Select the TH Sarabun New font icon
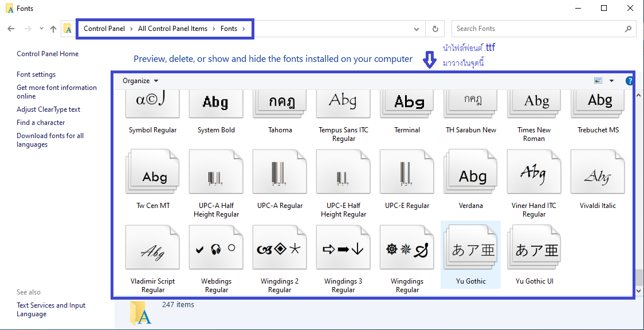The height and width of the screenshot is (330, 644). click(x=470, y=105)
